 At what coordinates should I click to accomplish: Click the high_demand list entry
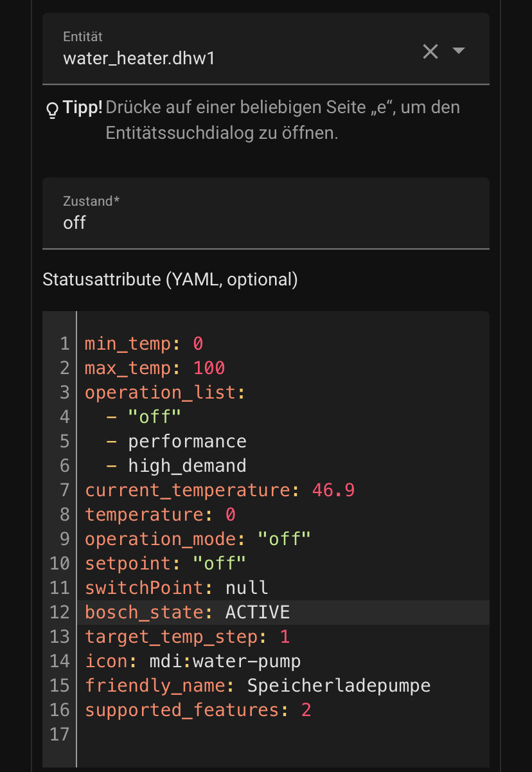[187, 466]
